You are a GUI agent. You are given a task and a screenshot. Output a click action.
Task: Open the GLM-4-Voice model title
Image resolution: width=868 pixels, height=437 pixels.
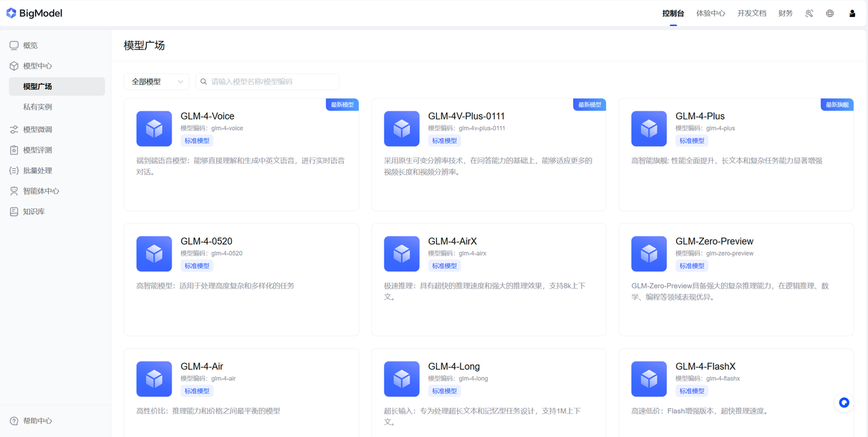(208, 116)
